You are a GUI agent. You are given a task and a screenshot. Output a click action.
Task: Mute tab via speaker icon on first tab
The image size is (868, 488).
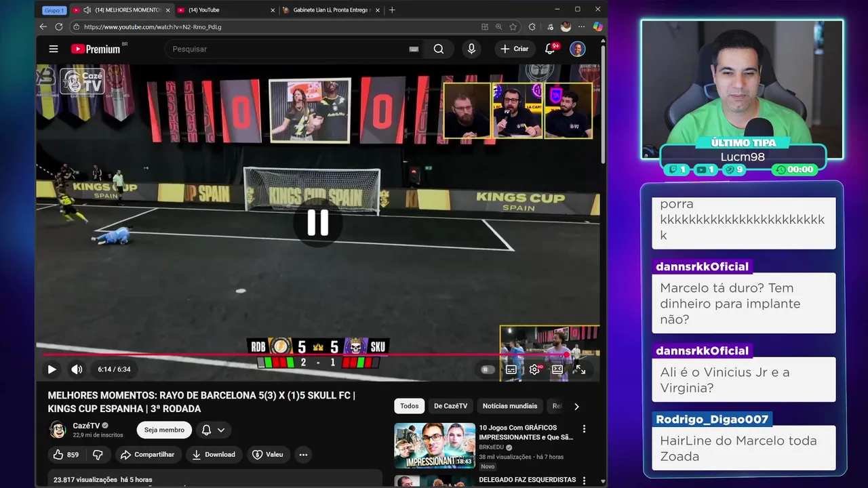(87, 10)
